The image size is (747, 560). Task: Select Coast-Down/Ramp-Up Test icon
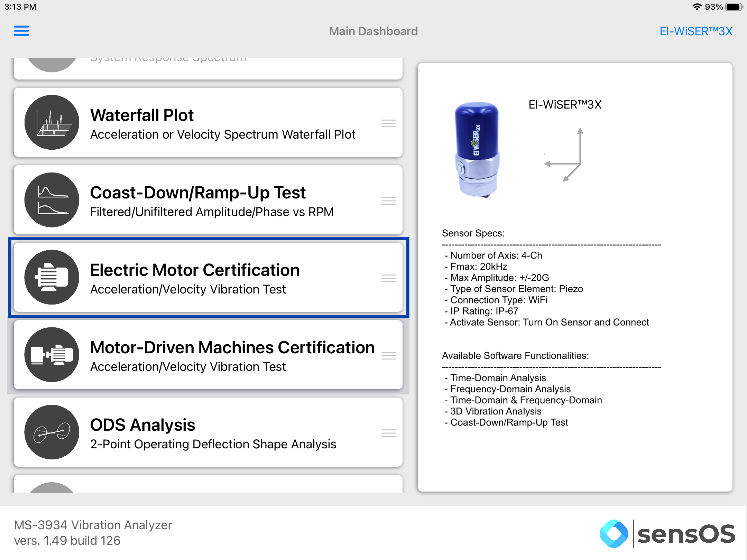click(x=52, y=200)
